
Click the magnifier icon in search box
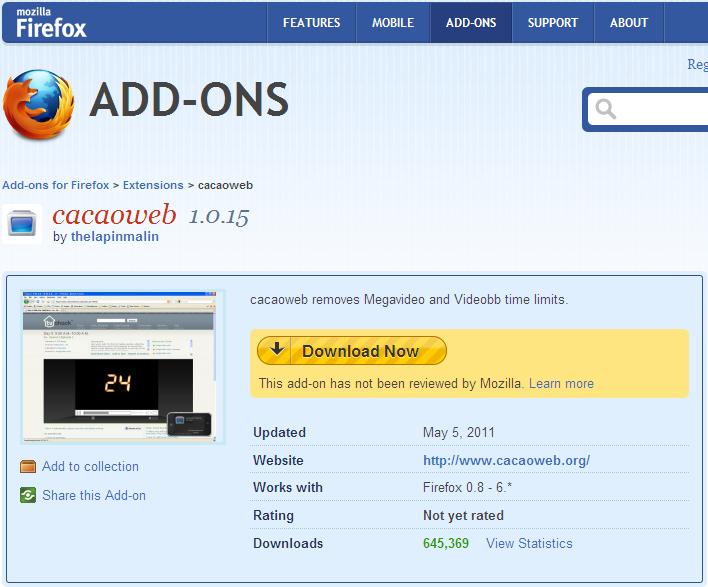pyautogui.click(x=605, y=109)
